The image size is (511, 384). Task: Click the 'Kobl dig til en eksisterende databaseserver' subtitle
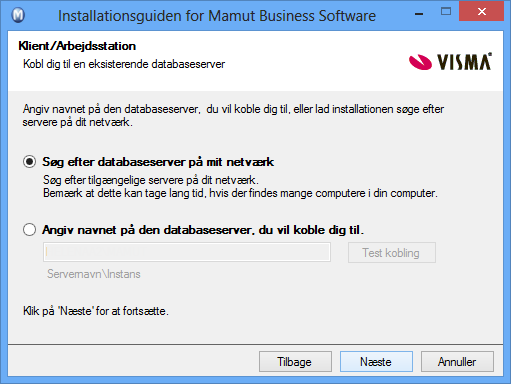pyautogui.click(x=124, y=64)
